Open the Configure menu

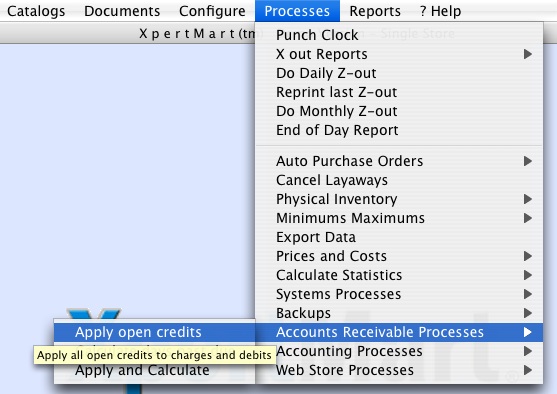pos(212,11)
